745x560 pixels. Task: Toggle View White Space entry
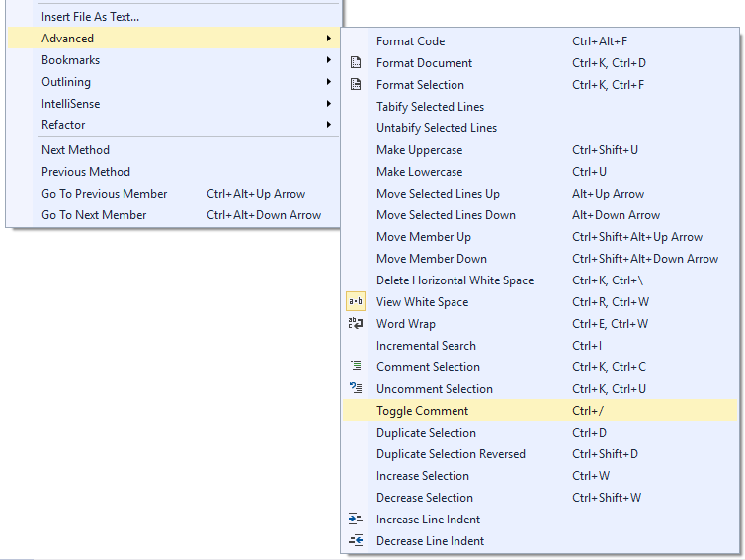tap(540, 301)
